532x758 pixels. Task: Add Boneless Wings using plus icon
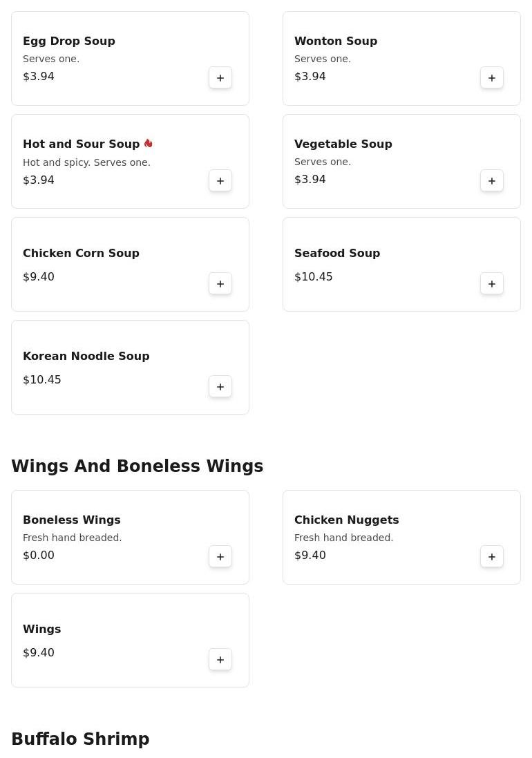pyautogui.click(x=220, y=557)
